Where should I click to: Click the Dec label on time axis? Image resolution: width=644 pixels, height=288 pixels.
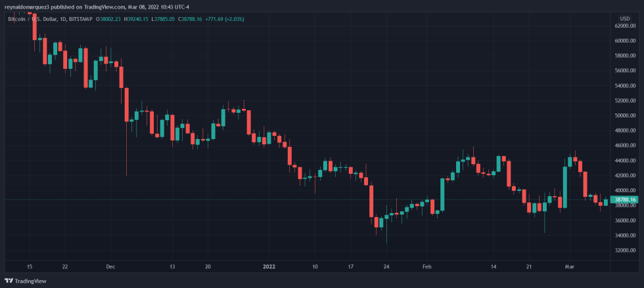pos(110,266)
